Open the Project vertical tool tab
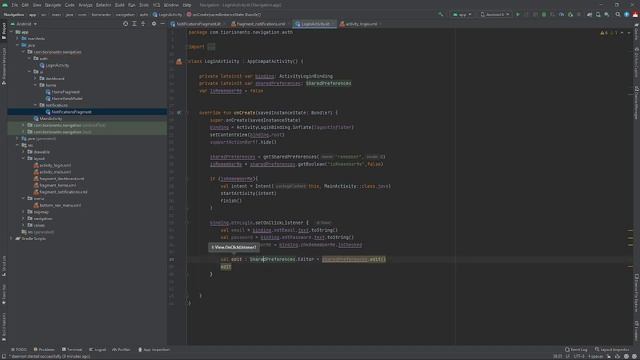 tap(4, 31)
